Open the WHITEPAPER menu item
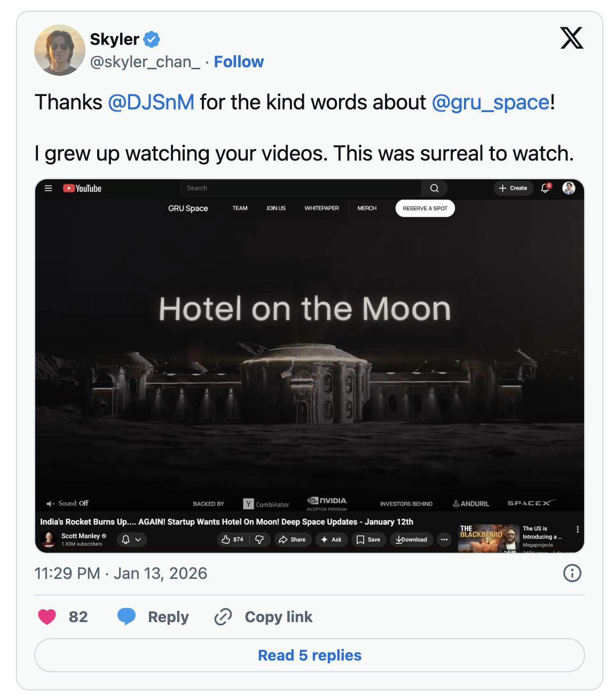The width and height of the screenshot is (614, 700). tap(321, 208)
